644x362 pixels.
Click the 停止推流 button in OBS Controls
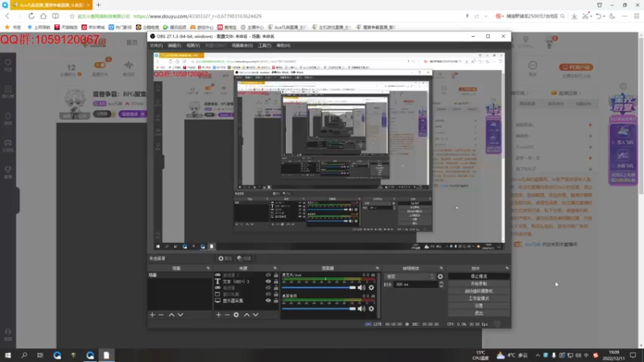pos(479,276)
